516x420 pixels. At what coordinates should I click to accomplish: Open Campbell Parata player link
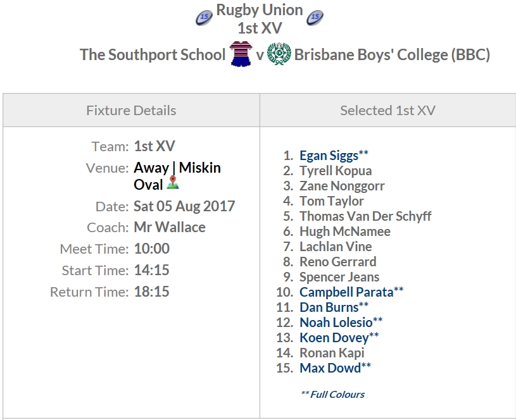click(346, 292)
